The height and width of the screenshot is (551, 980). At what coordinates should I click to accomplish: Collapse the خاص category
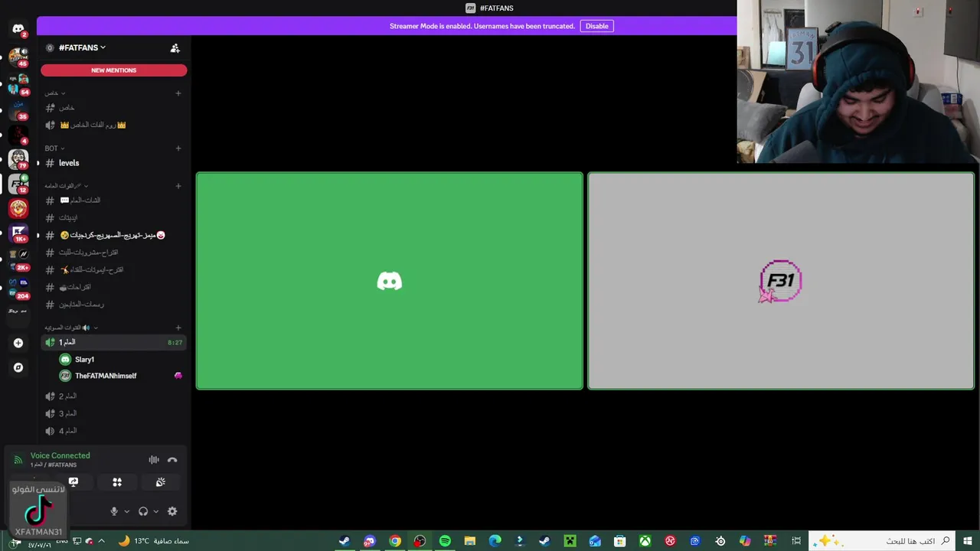[x=55, y=93]
